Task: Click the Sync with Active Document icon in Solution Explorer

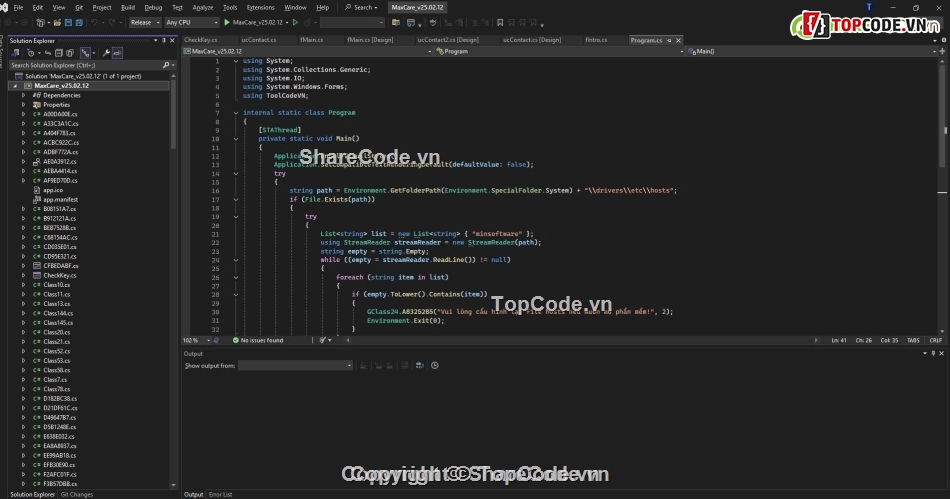Action: [x=48, y=53]
